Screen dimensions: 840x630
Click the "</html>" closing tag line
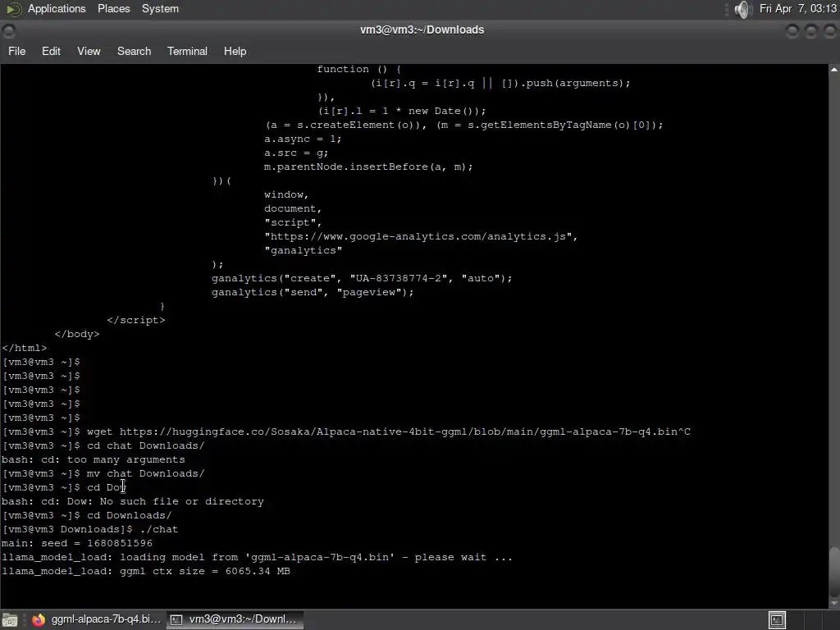[x=24, y=348]
